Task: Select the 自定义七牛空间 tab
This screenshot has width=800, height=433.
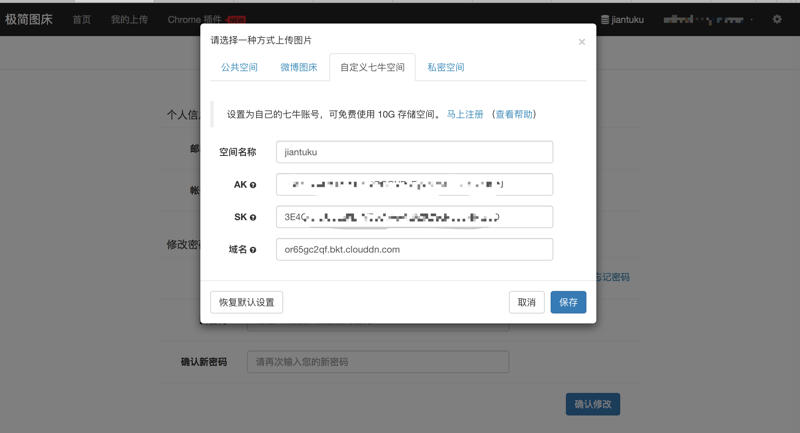Action: (372, 67)
